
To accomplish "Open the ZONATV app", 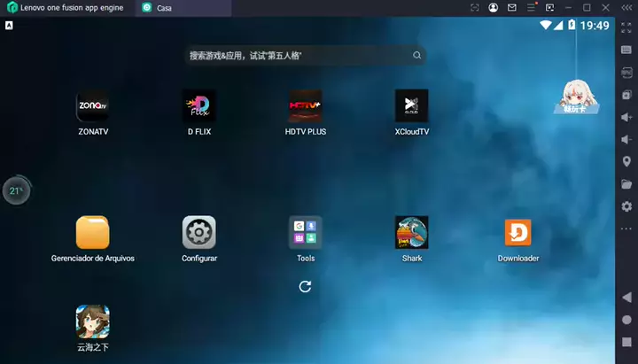I will (92, 106).
